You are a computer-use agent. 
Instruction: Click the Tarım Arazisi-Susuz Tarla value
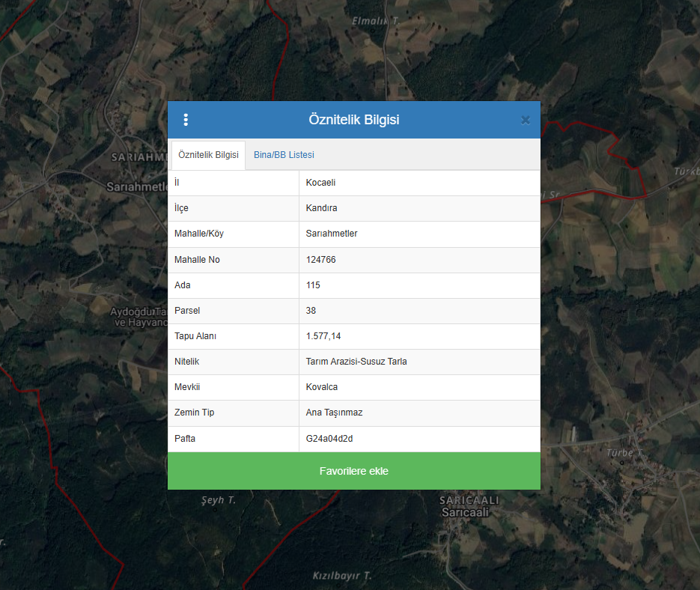coord(356,362)
